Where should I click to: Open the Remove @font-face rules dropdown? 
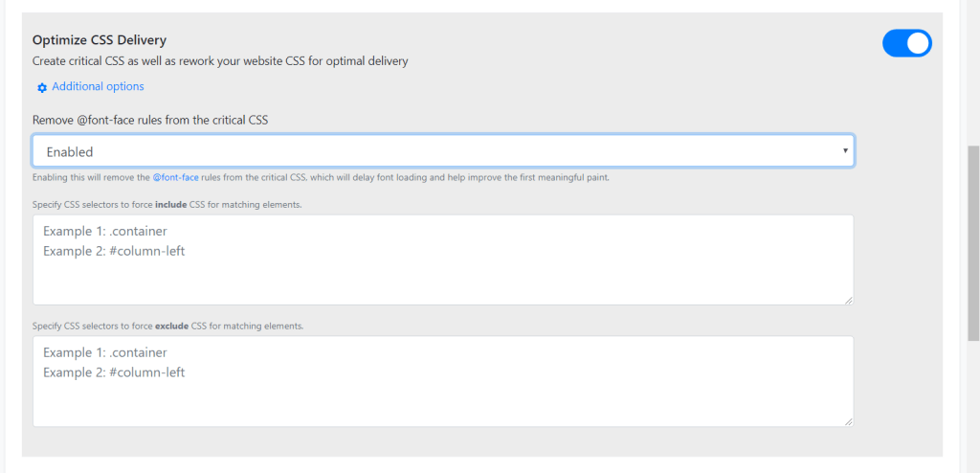point(443,150)
